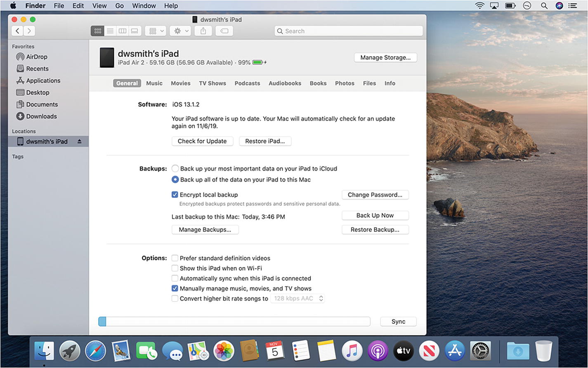Screen dimensions: 588x368
Task: Switch to the Files tab
Action: 369,83
